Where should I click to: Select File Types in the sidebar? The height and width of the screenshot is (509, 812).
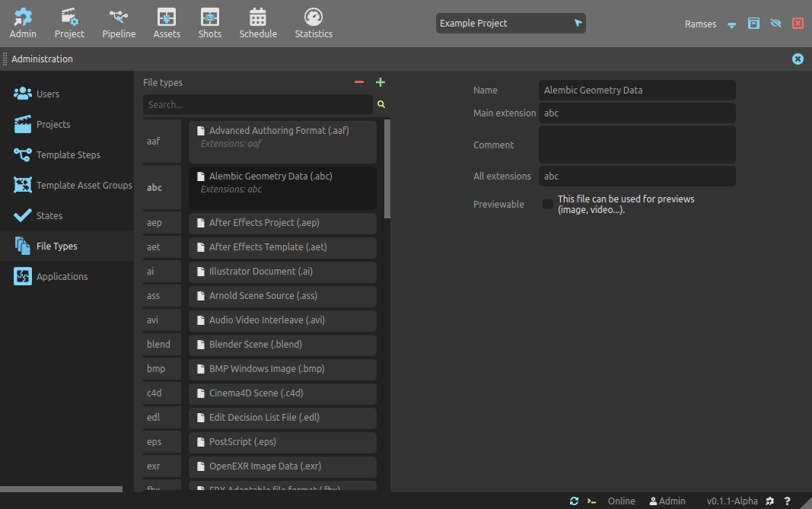pyautogui.click(x=67, y=246)
